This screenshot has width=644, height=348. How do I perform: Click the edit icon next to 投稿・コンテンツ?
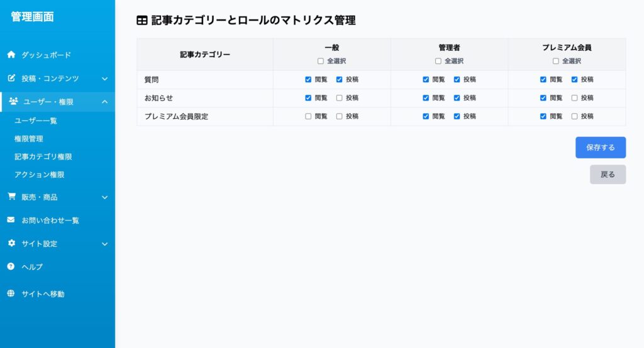pyautogui.click(x=11, y=78)
